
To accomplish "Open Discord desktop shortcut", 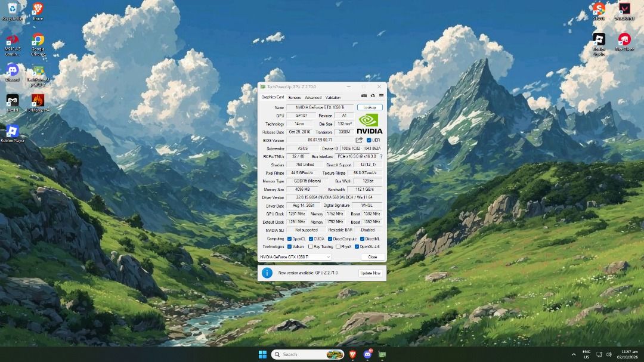I will pos(13,73).
